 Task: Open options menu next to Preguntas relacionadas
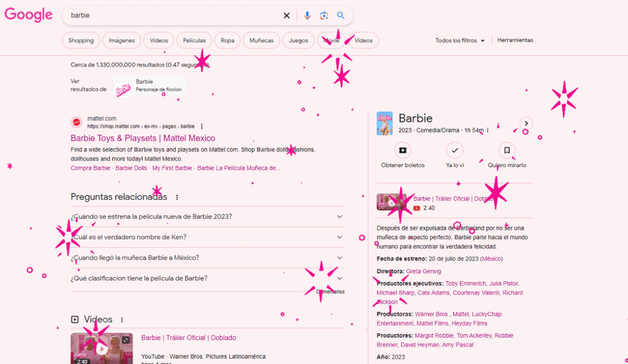click(177, 197)
